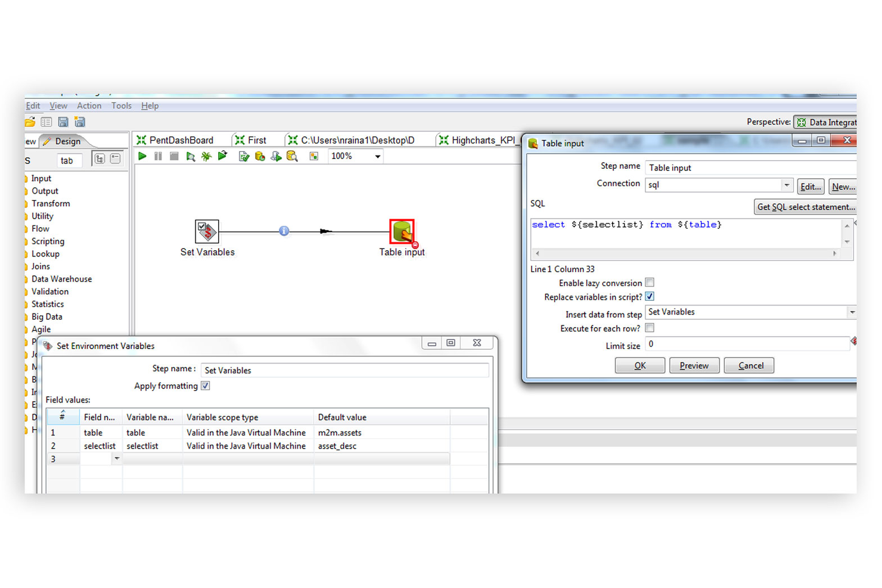Check the impact of the transformation on database

pos(260,156)
